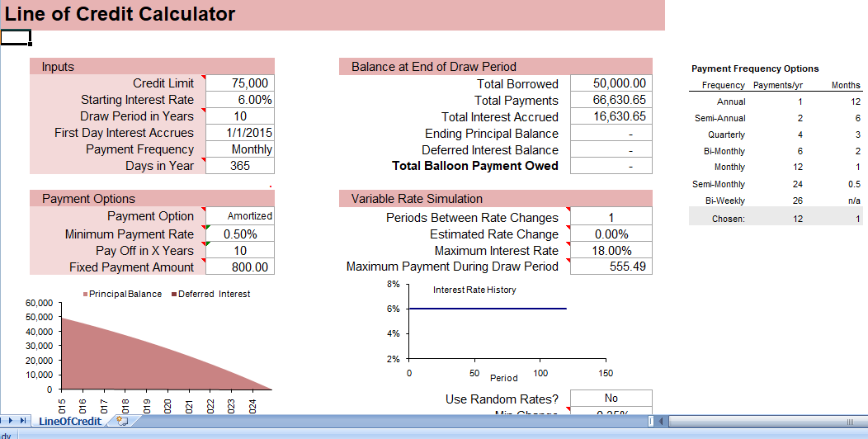The image size is (868, 439).
Task: Click the Deferred Interest legend swatch
Action: (174, 295)
